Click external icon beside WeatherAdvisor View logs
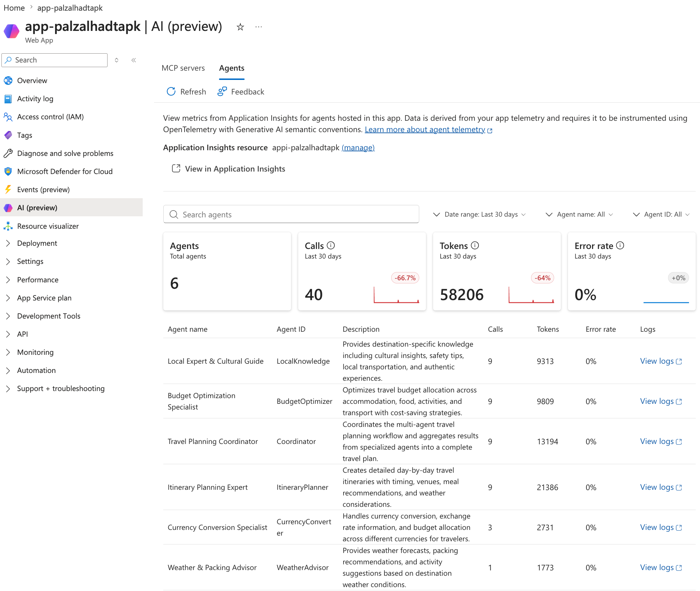700x591 pixels. [x=679, y=568]
